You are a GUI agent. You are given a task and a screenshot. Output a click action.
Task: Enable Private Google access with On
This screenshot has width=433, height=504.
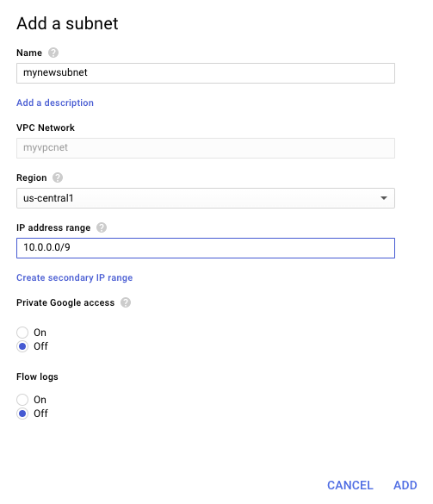[22, 333]
